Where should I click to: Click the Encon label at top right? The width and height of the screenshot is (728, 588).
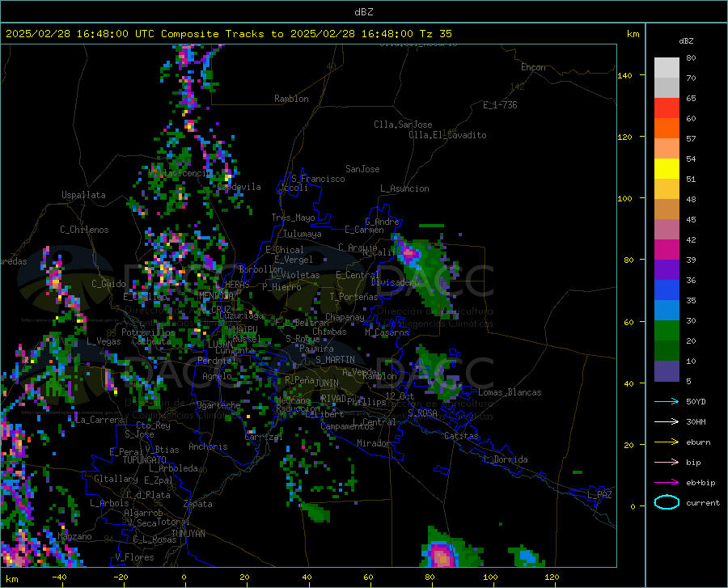(x=533, y=67)
